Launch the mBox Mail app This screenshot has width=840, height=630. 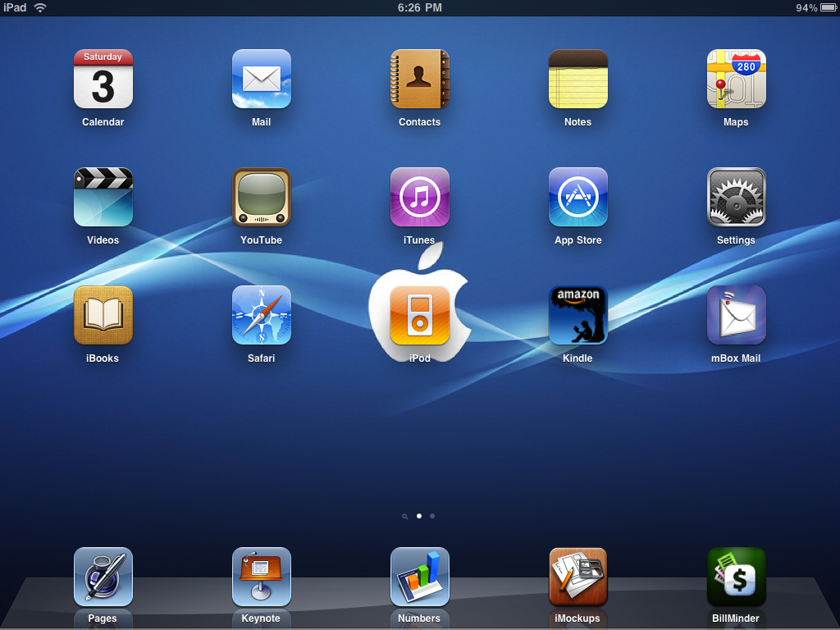point(736,316)
